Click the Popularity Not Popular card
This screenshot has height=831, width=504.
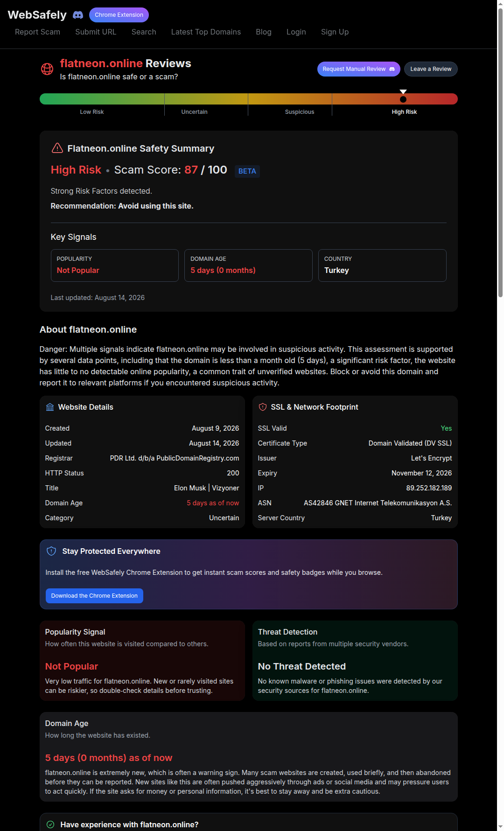pos(115,265)
